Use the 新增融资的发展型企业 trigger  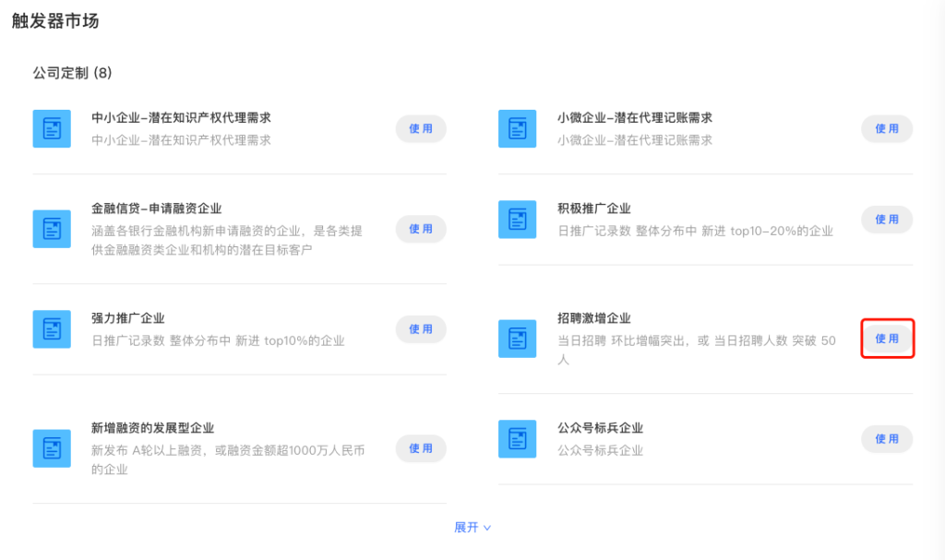[x=421, y=448]
